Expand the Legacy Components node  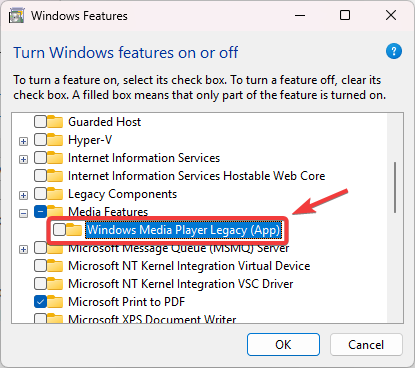[x=23, y=195]
